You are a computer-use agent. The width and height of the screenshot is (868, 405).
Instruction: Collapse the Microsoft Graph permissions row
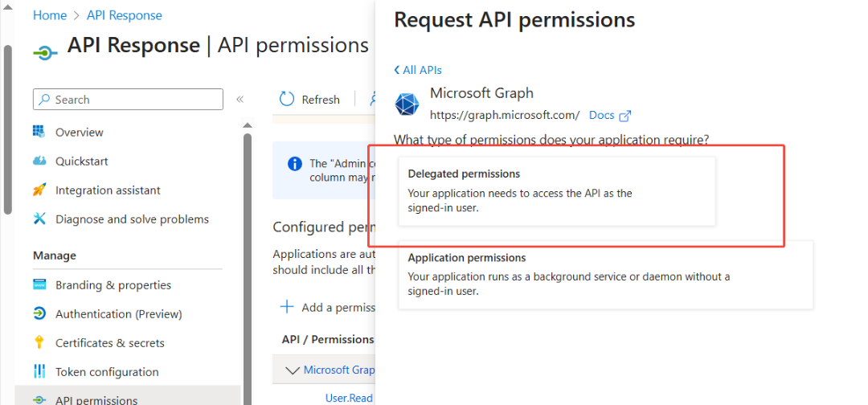(291, 370)
